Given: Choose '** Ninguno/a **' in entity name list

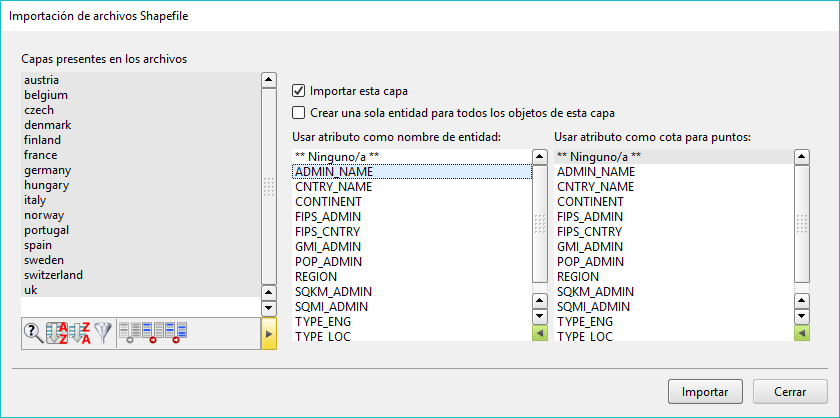Looking at the screenshot, I should tap(412, 157).
